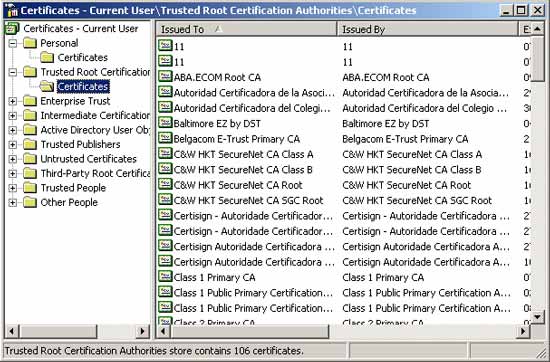Click the Trusted Publishers folder icon
550x362 pixels.
coord(30,144)
